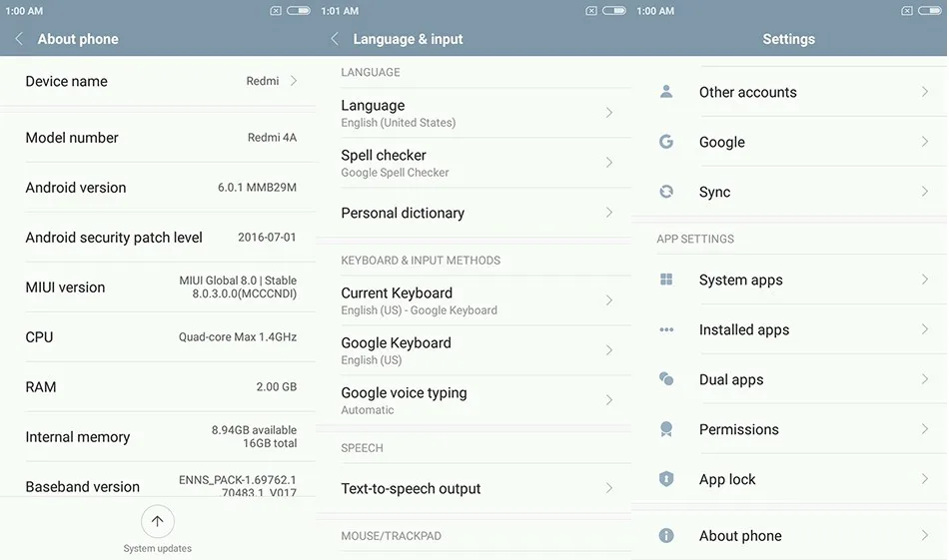Tap the Google G icon
This screenshot has width=949, height=560.
pyautogui.click(x=666, y=142)
